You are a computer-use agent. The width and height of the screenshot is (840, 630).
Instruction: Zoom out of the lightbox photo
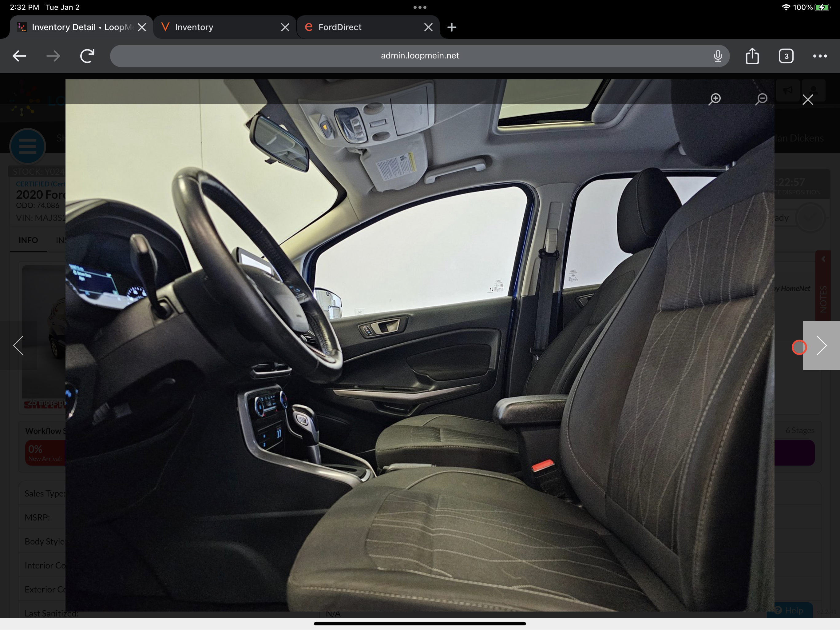pos(761,99)
